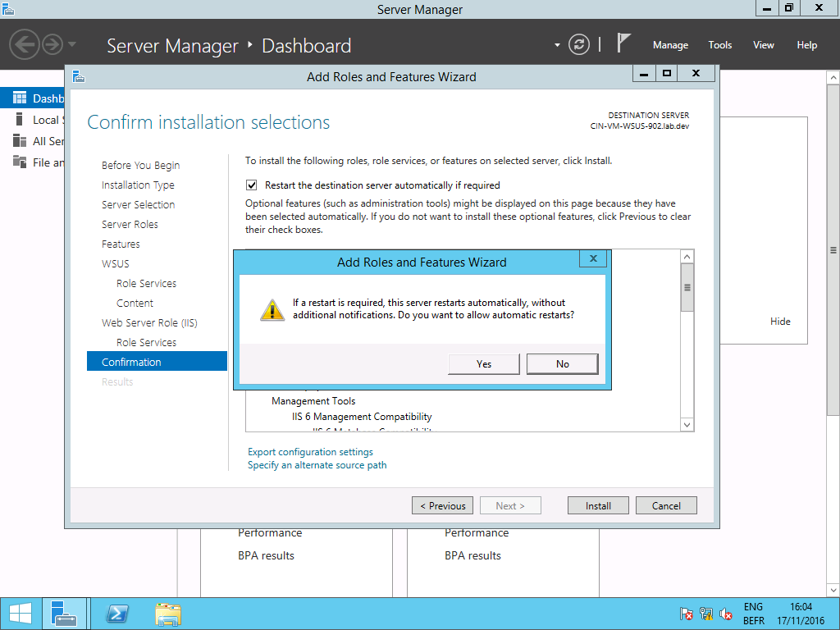This screenshot has width=840, height=630.
Task: Click the Server Manager back arrow
Action: pos(24,44)
